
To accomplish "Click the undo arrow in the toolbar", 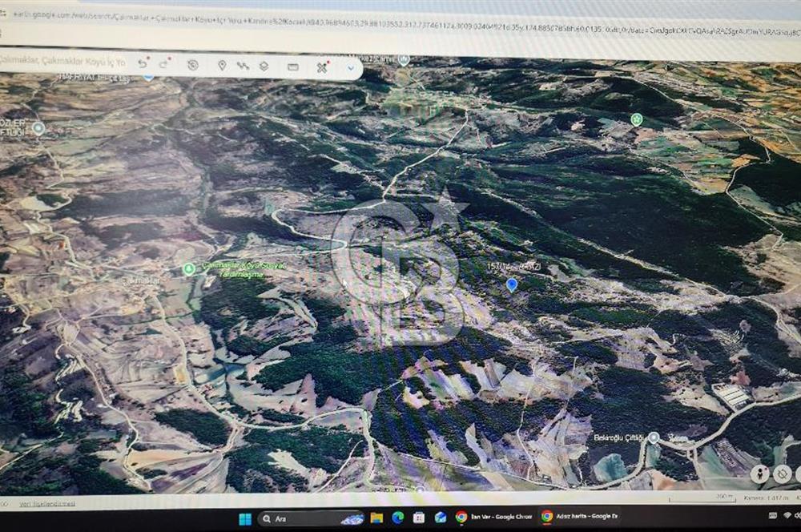I will pyautogui.click(x=143, y=63).
